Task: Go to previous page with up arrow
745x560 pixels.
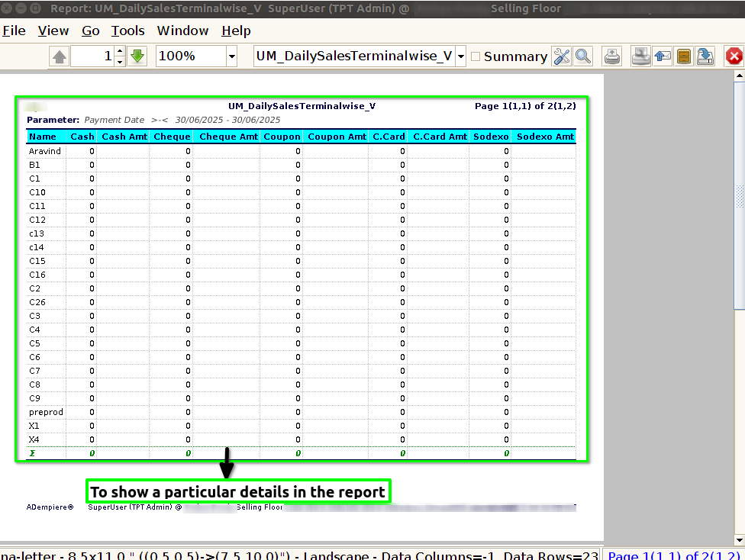Action: tap(60, 56)
